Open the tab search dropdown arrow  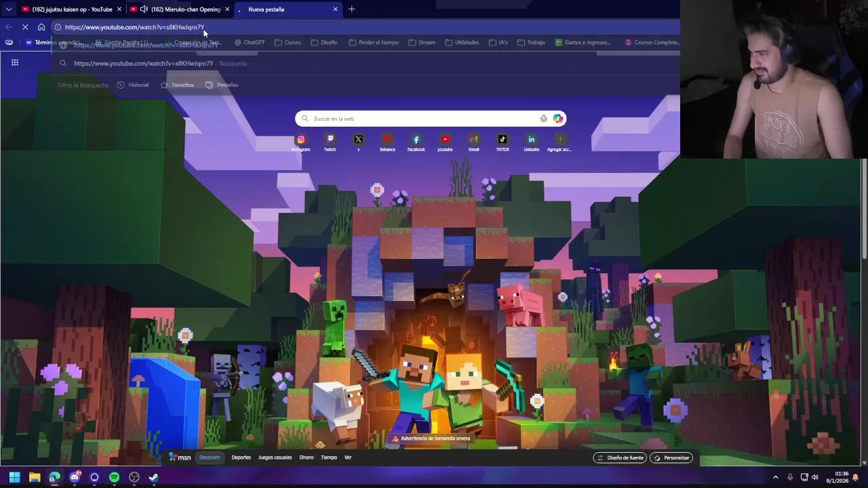coord(9,9)
